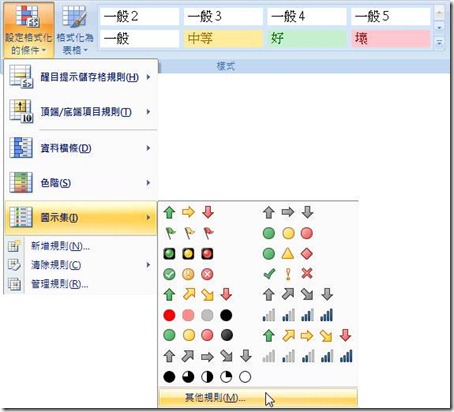This screenshot has height=412, width=454.
Task: Expand arrow beside 資料橫條
Action: [x=148, y=148]
